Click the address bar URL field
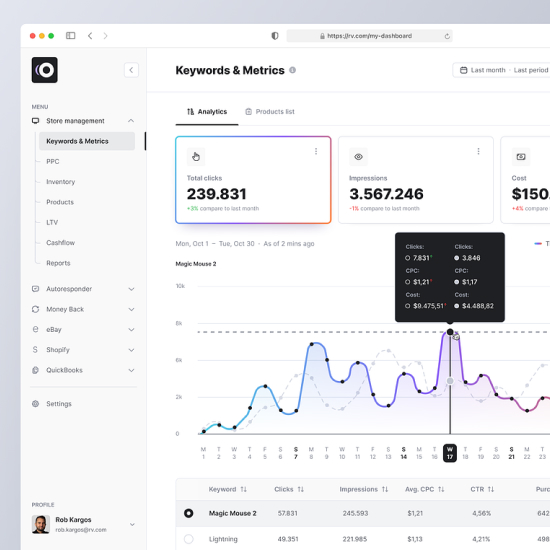 [369, 36]
